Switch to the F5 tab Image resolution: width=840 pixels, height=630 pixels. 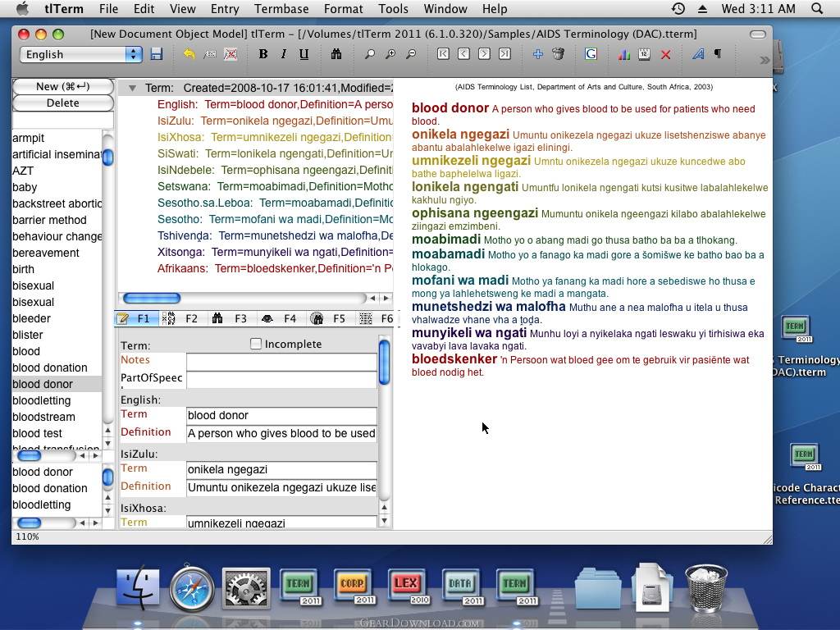tap(329, 319)
